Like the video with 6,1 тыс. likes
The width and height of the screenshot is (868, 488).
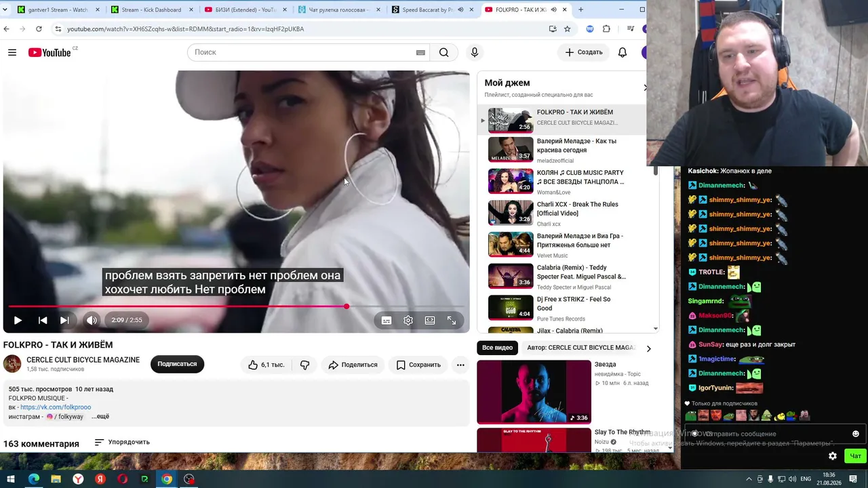click(266, 365)
